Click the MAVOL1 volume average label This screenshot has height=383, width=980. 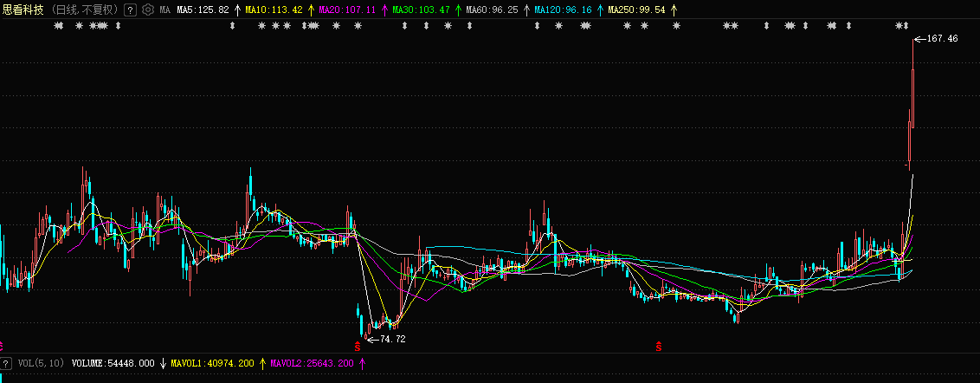pyautogui.click(x=212, y=363)
